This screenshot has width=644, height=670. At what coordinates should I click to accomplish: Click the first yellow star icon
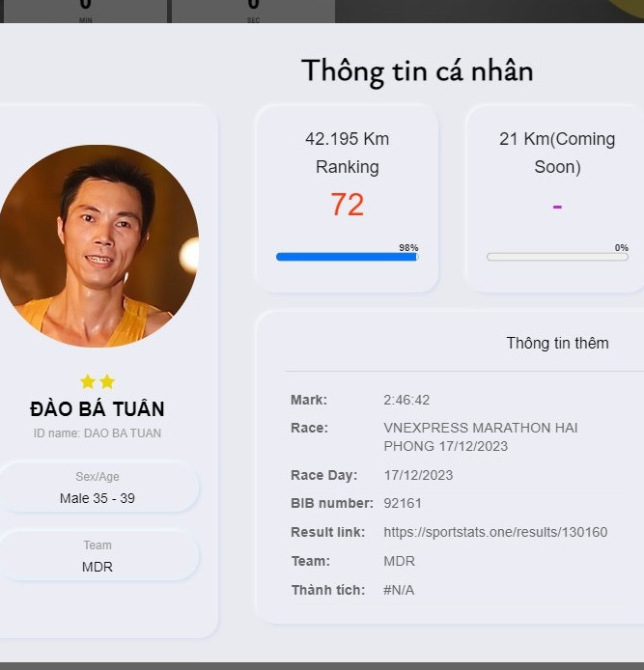(88, 381)
